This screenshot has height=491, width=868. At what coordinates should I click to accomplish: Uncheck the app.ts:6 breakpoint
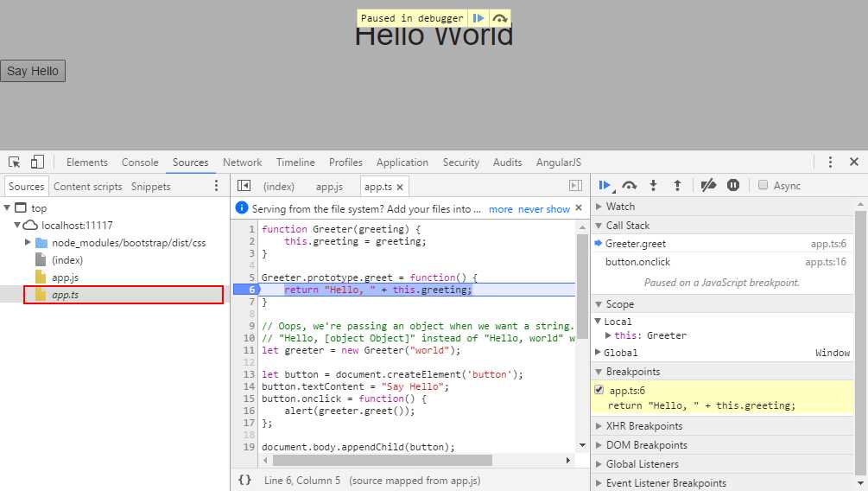599,390
